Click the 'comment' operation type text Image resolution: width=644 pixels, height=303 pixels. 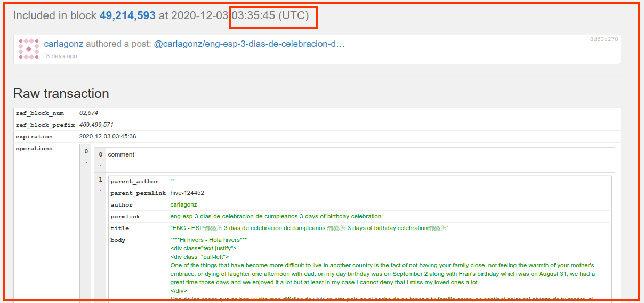coord(121,154)
